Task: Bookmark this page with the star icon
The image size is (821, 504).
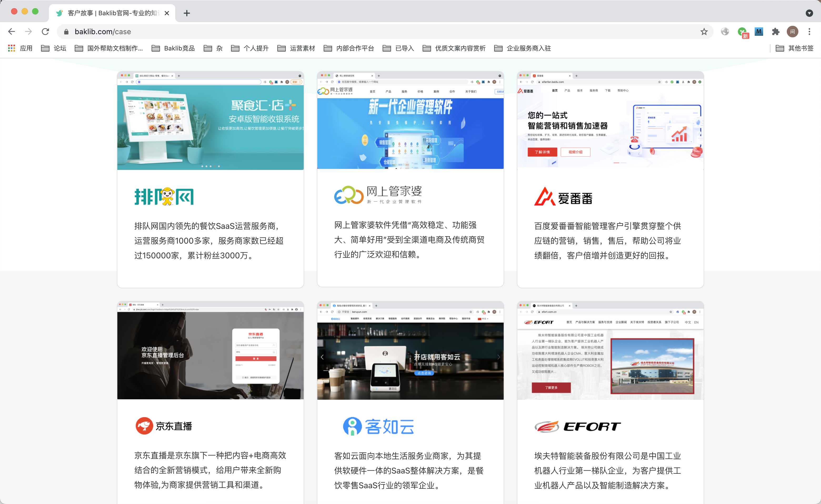Action: click(704, 32)
